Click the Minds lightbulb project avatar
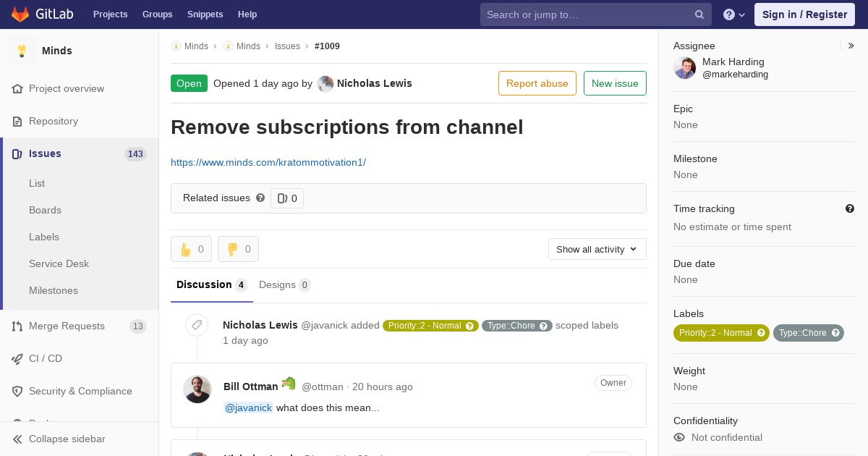Viewport: 868px width, 456px height. coord(22,51)
